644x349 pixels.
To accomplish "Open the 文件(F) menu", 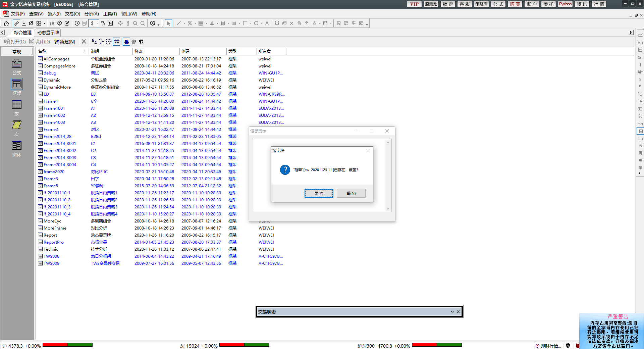I will 18,14.
